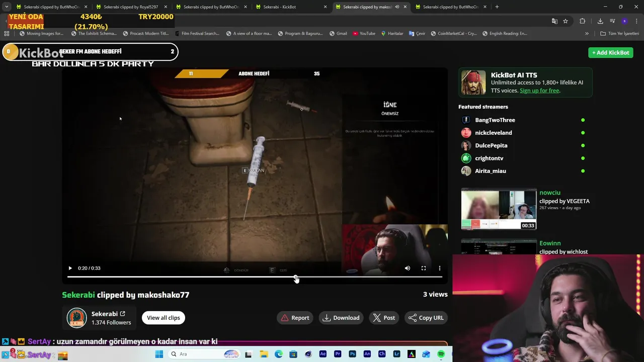Viewport: 644px width, 362px height.
Task: Click the Eowinn streamer name
Action: point(550,243)
